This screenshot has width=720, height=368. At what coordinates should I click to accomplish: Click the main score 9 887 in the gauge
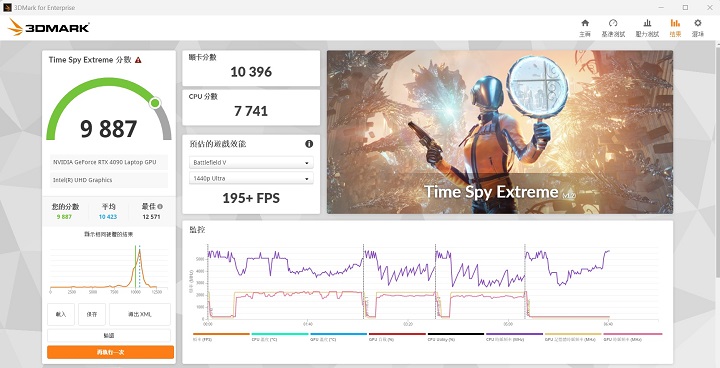[x=109, y=129]
